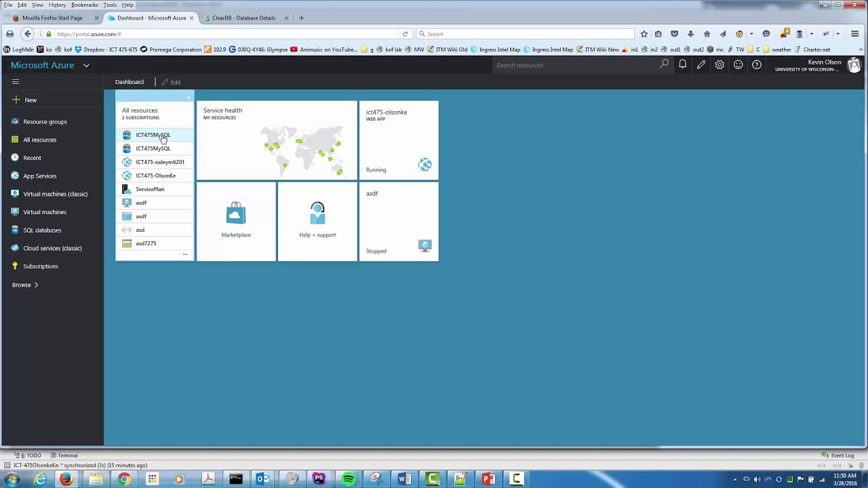868x488 pixels.
Task: Open the All resources tile ellipsis
Action: 185,255
